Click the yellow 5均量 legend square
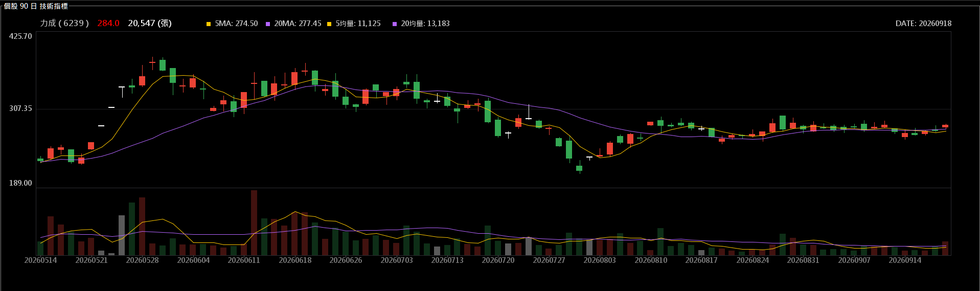980x291 pixels. pyautogui.click(x=330, y=24)
